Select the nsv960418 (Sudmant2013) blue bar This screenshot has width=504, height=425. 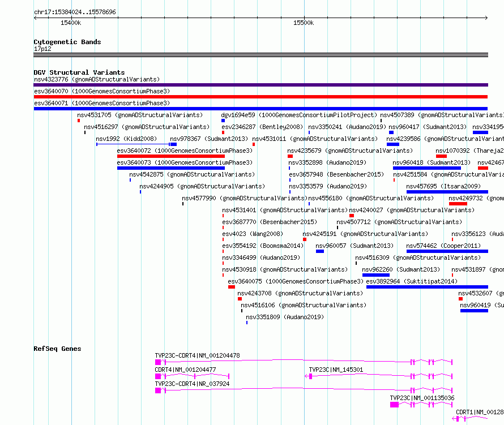pyautogui.click(x=427, y=168)
